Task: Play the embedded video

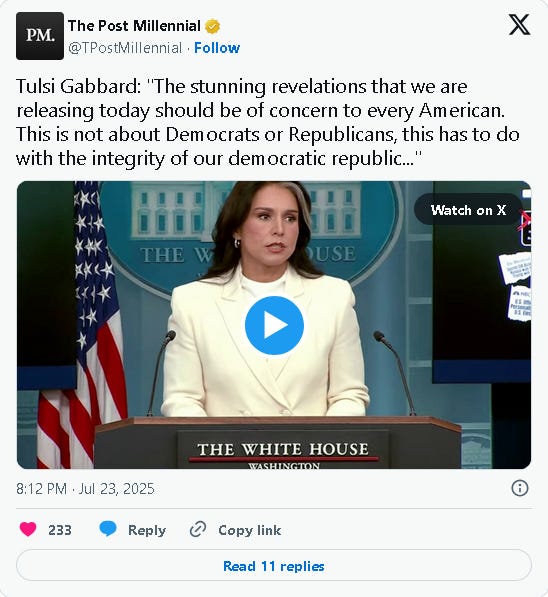Action: [x=274, y=326]
